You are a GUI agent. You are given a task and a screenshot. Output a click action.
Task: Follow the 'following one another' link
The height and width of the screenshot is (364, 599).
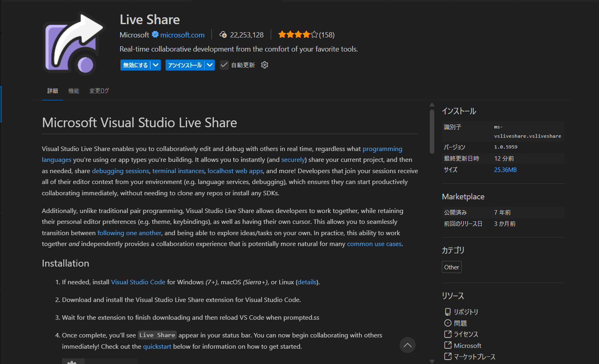[x=129, y=233]
